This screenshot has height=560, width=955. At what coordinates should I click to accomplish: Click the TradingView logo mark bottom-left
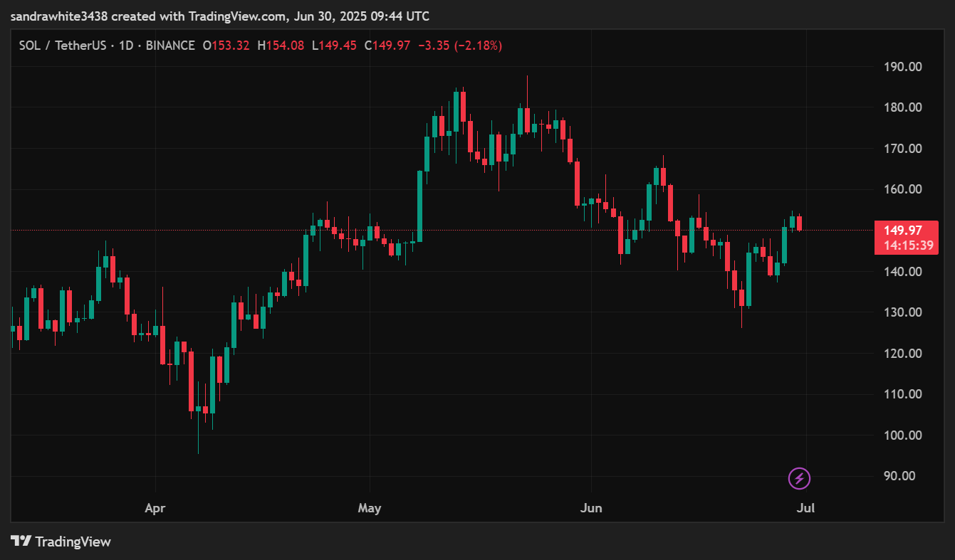[21, 541]
